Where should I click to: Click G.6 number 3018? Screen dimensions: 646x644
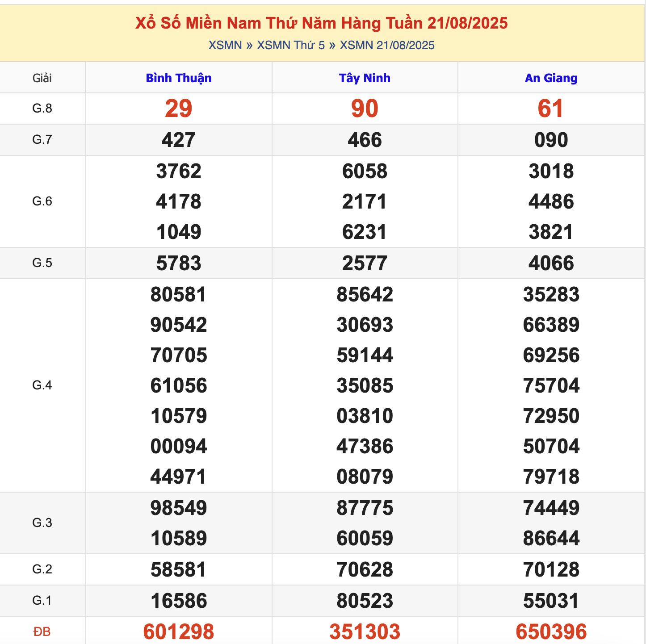(x=551, y=171)
